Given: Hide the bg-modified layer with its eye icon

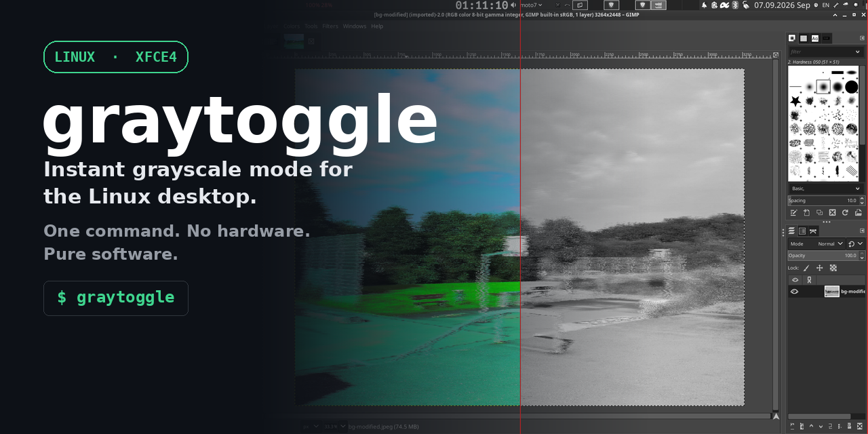Looking at the screenshot, I should (x=795, y=292).
